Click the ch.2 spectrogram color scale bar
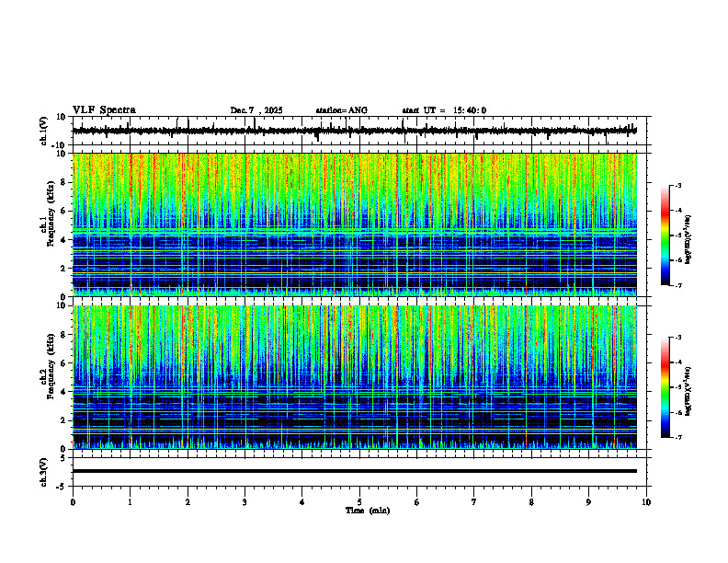The height and width of the screenshot is (563, 728). coord(665,387)
